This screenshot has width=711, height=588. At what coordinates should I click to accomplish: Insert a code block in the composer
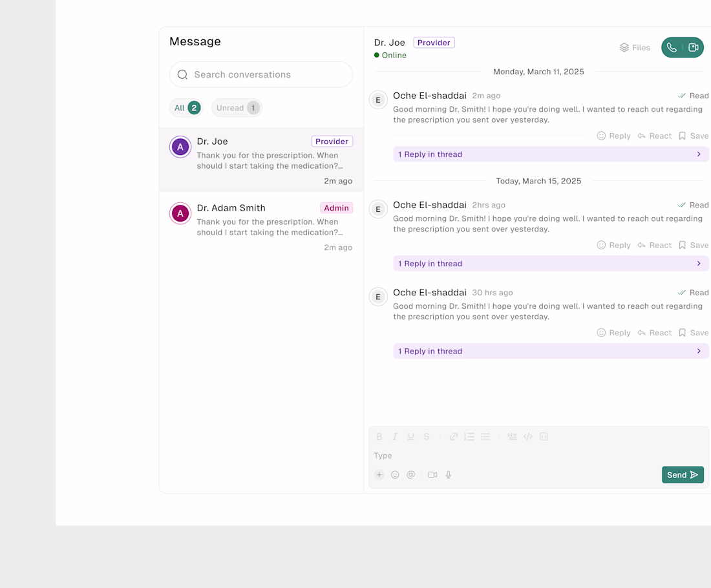[544, 437]
